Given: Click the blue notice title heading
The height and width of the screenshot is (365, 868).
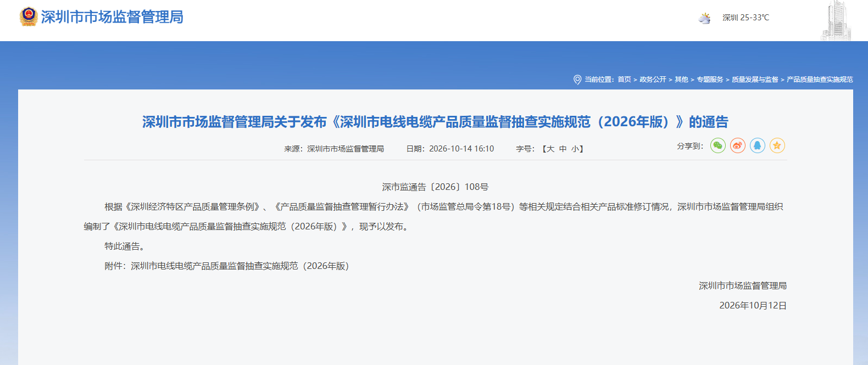Looking at the screenshot, I should pyautogui.click(x=435, y=122).
